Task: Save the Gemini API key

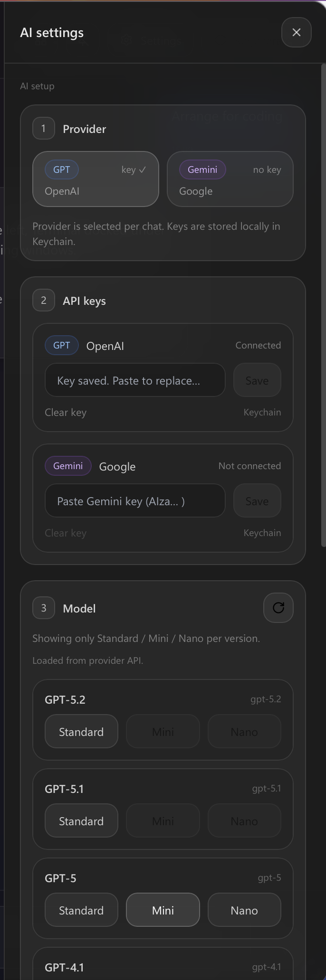Action: pos(257,500)
